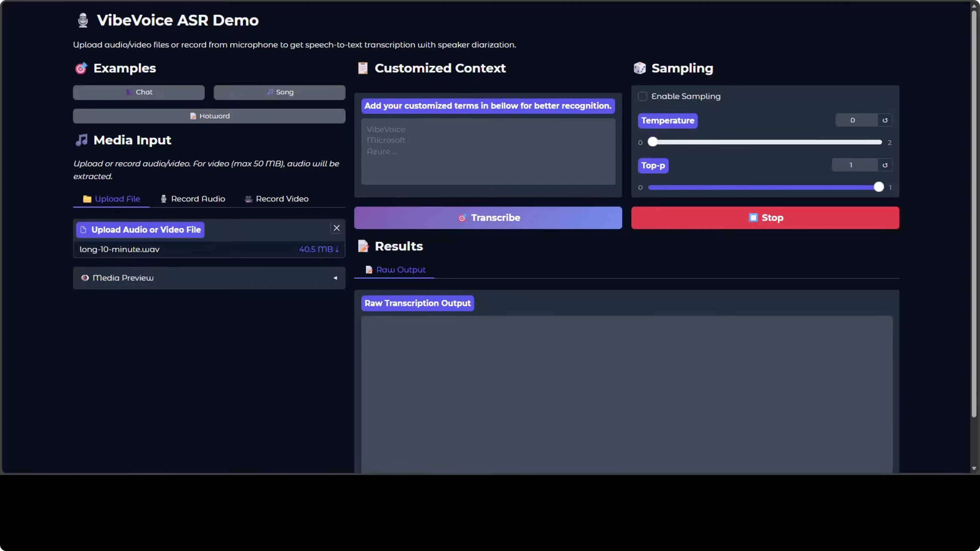Switch to the Record Video tab
980x551 pixels.
pos(276,199)
